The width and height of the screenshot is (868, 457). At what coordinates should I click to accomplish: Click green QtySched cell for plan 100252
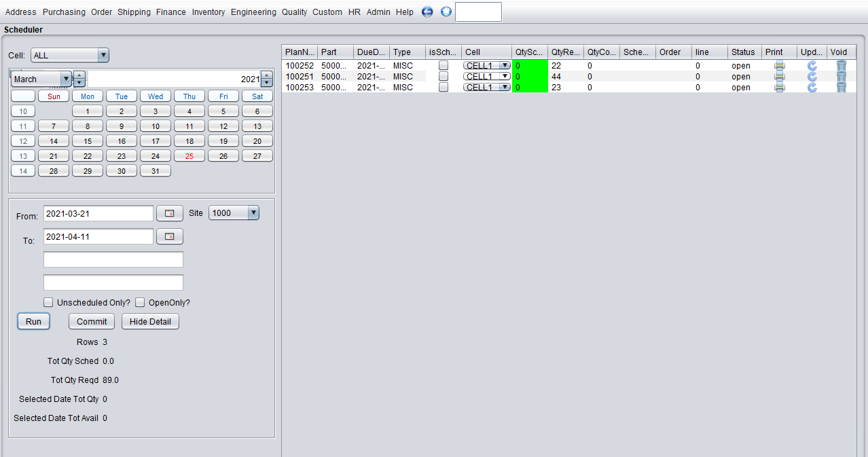pos(530,66)
